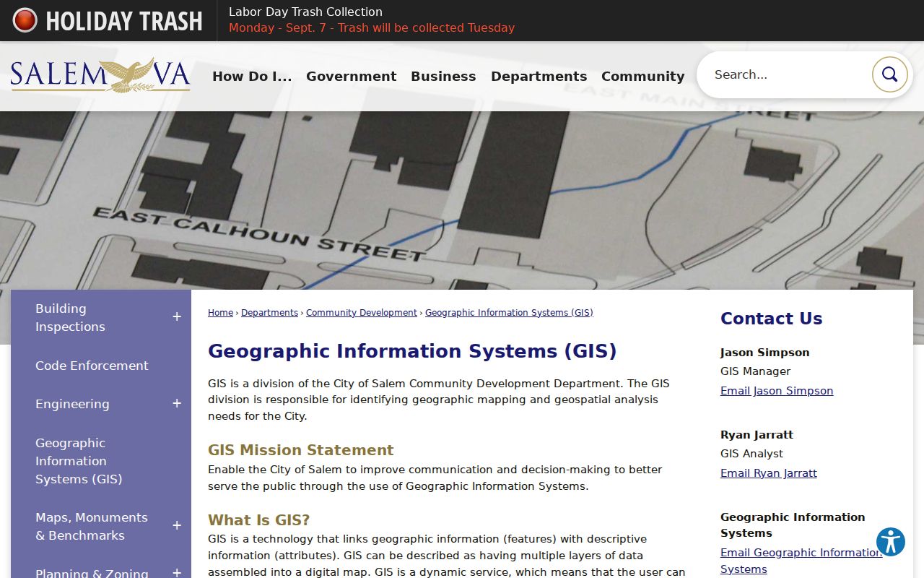
Task: Go to Home breadcrumb link
Action: 220,313
